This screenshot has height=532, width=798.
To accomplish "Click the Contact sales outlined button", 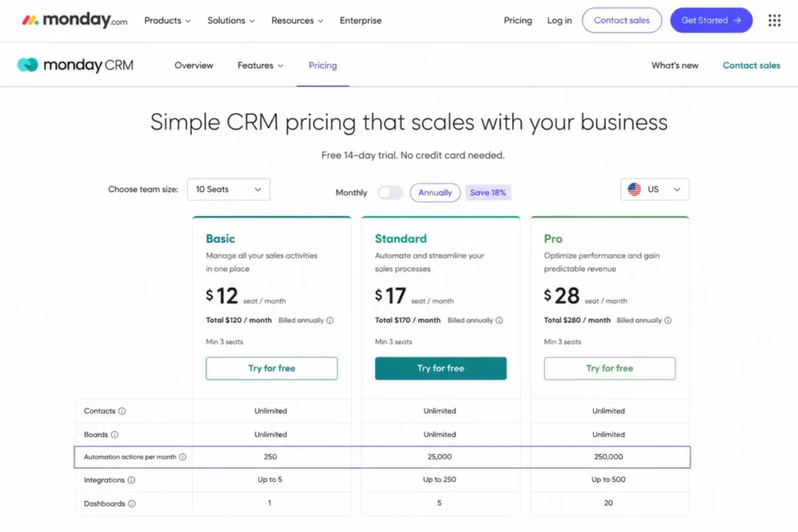I will click(x=622, y=20).
